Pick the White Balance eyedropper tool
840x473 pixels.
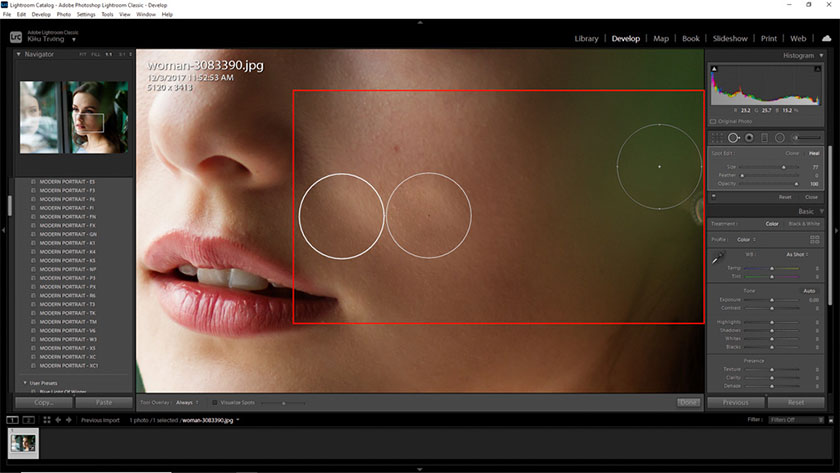point(718,257)
